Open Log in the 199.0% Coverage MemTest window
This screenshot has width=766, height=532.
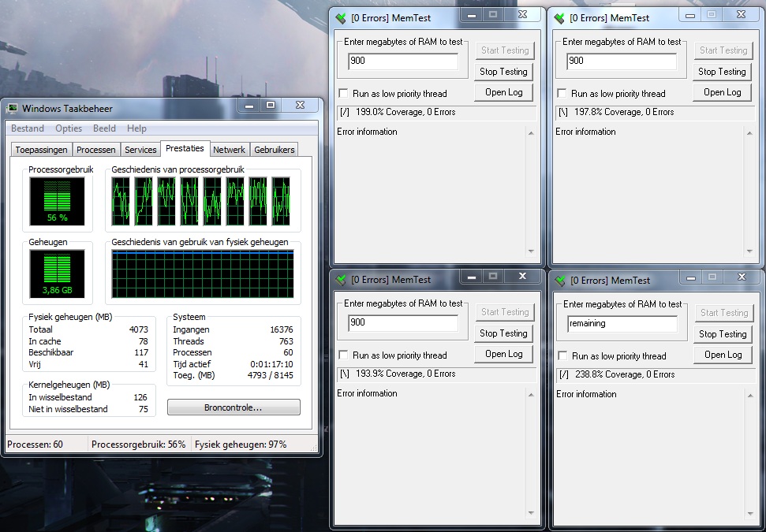point(503,92)
